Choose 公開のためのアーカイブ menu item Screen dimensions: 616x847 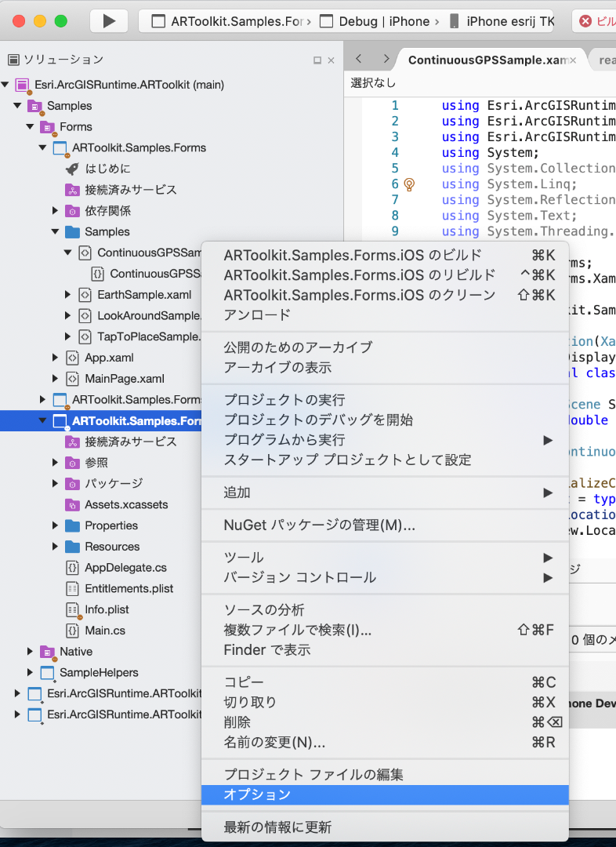point(385,347)
